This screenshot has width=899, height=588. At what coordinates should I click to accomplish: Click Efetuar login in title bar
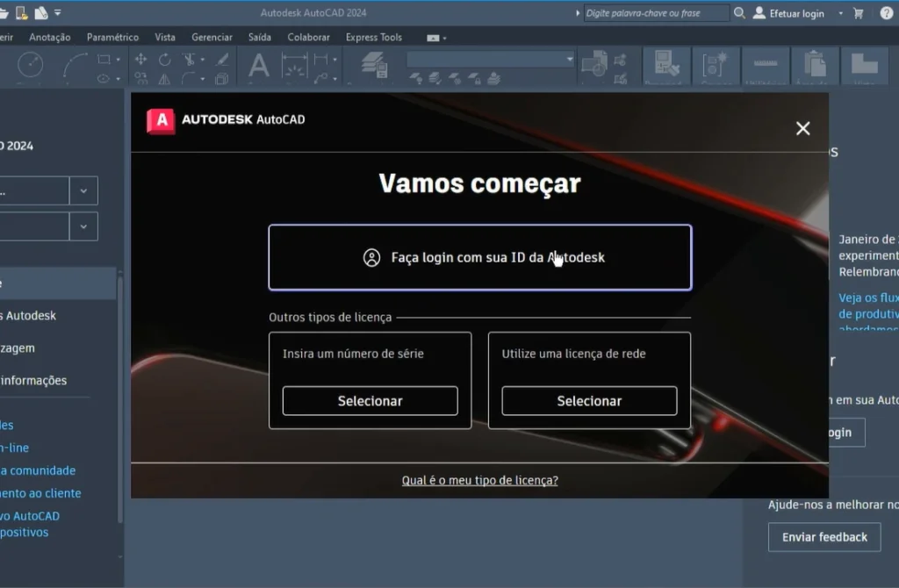pos(788,13)
